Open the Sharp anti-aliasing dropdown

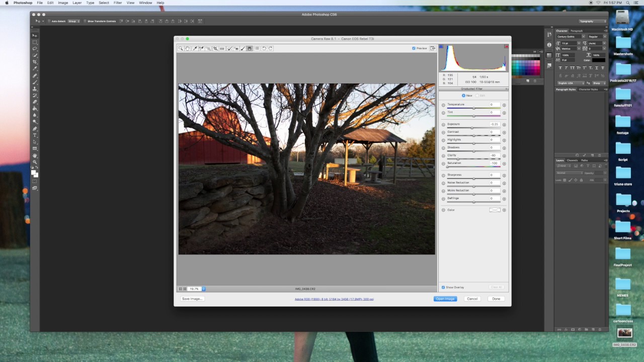click(599, 83)
